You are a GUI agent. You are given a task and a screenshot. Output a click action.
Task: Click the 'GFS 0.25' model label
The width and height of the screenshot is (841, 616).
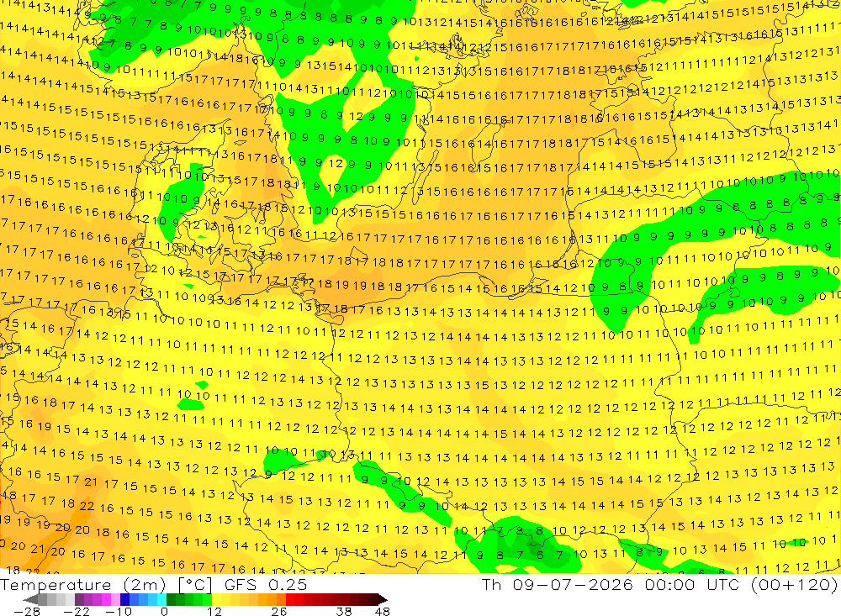pos(266,584)
